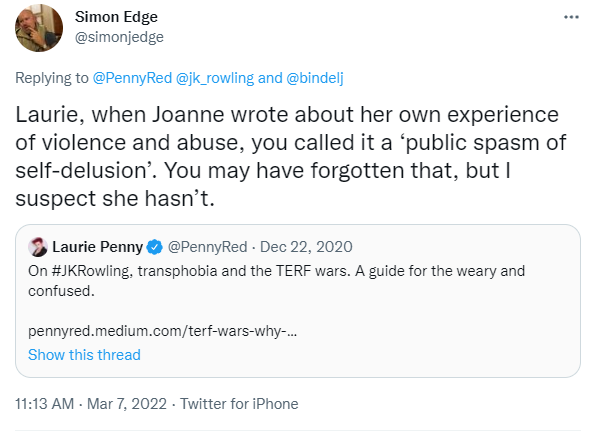Click the Twitter for iPhone source label
The image size is (593, 436).
[x=239, y=404]
